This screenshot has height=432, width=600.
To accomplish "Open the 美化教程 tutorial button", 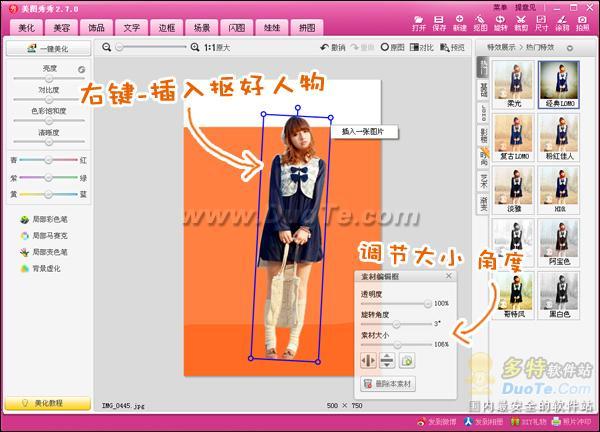I will [x=48, y=403].
